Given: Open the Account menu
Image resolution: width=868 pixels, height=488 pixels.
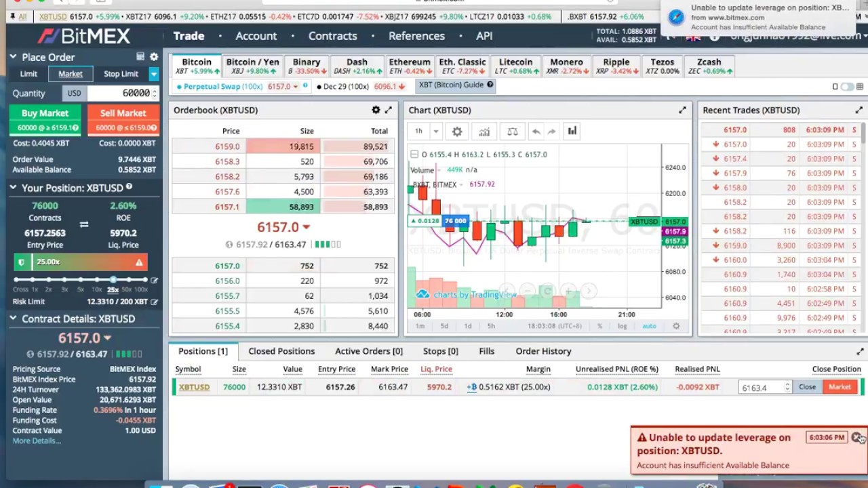Looking at the screenshot, I should coord(256,36).
